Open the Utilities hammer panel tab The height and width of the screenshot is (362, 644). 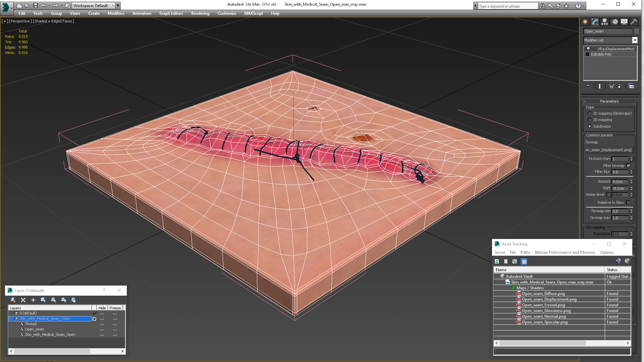634,22
